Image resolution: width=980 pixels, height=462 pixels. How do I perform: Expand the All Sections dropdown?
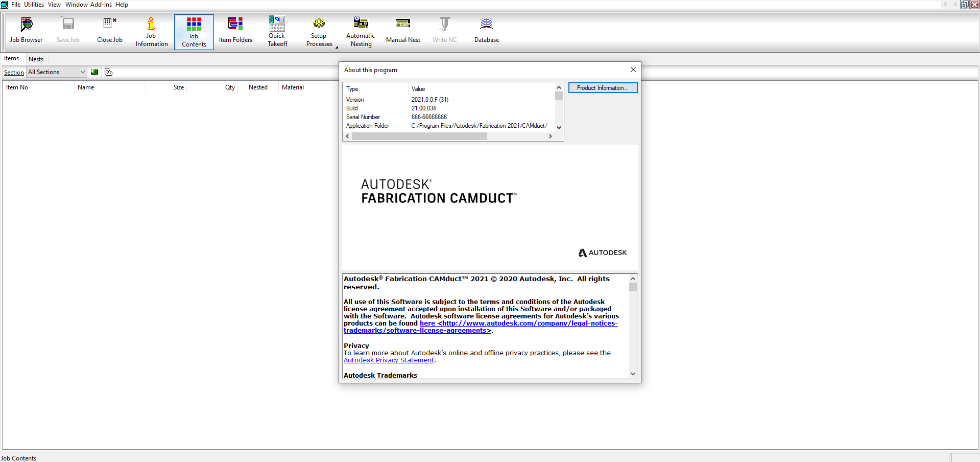[82, 72]
